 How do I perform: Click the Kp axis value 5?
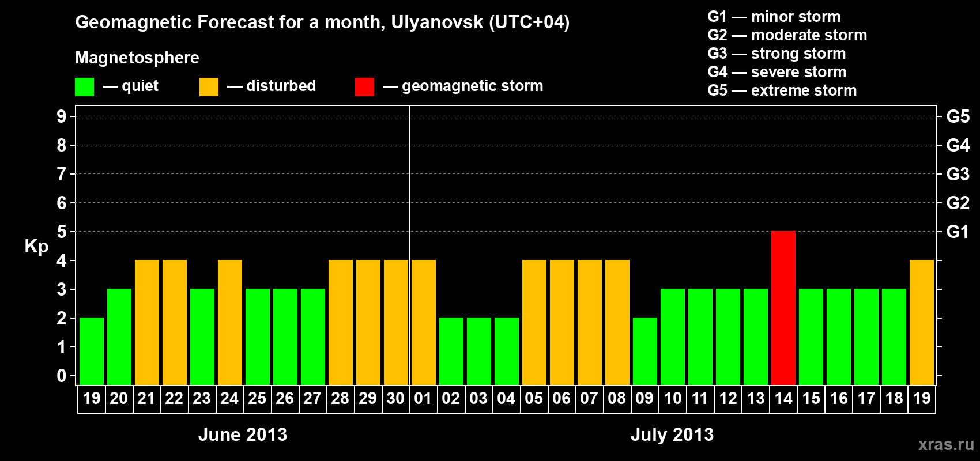coord(62,232)
